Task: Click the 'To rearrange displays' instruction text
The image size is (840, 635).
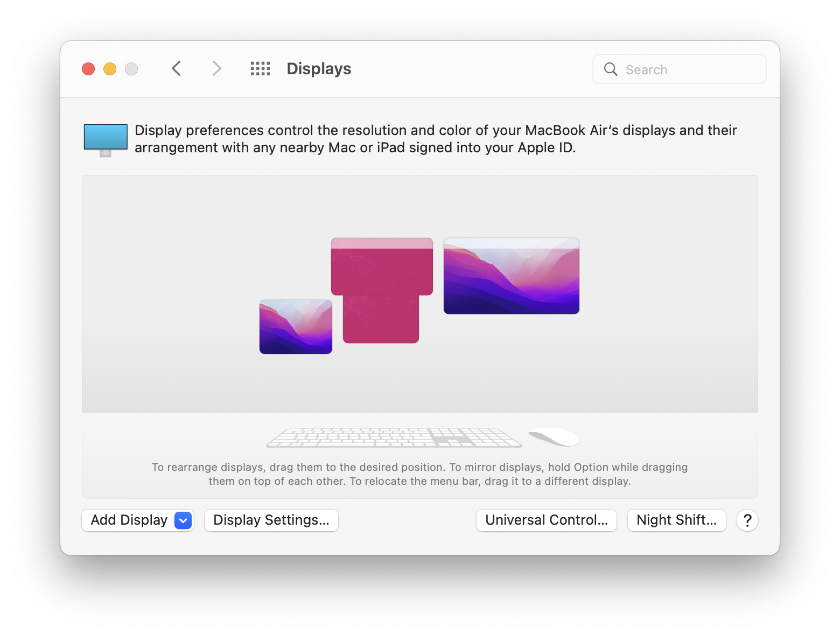Action: pyautogui.click(x=420, y=474)
